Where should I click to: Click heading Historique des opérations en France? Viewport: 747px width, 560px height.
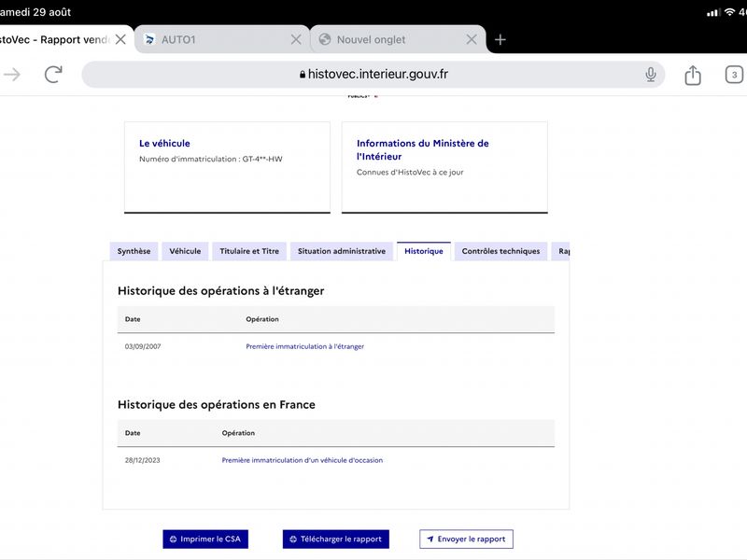click(x=217, y=405)
